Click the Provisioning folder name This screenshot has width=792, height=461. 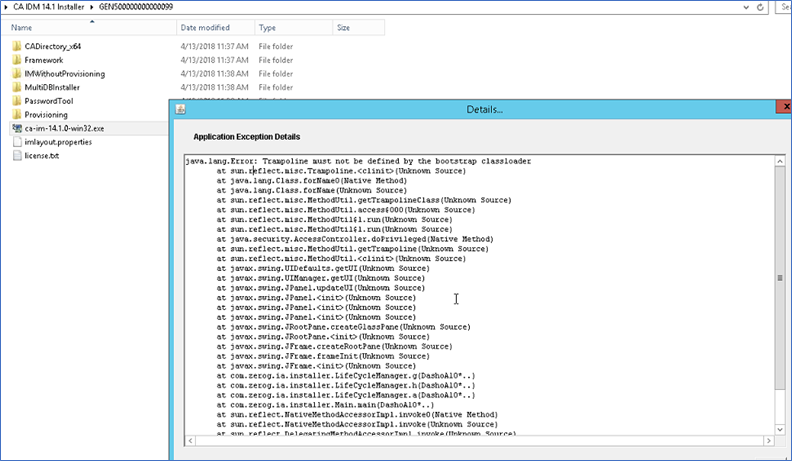point(46,114)
